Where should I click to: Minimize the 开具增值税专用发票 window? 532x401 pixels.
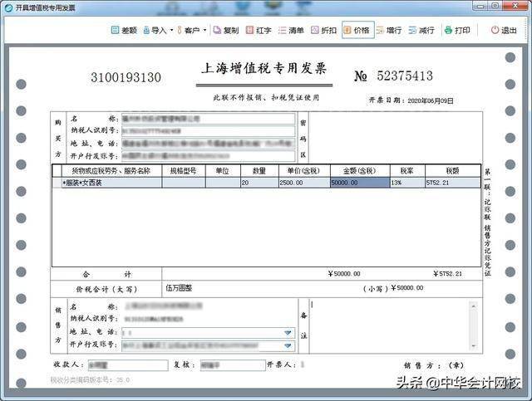coord(480,6)
